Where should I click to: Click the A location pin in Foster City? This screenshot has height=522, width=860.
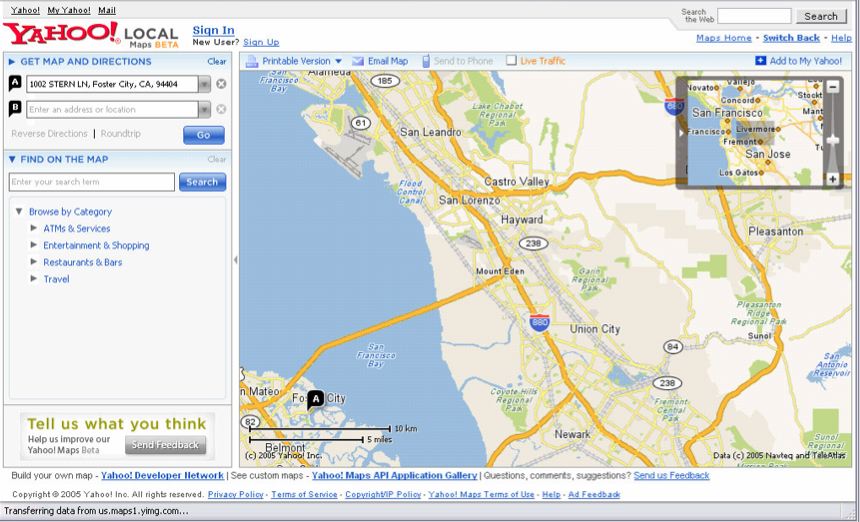coord(315,400)
